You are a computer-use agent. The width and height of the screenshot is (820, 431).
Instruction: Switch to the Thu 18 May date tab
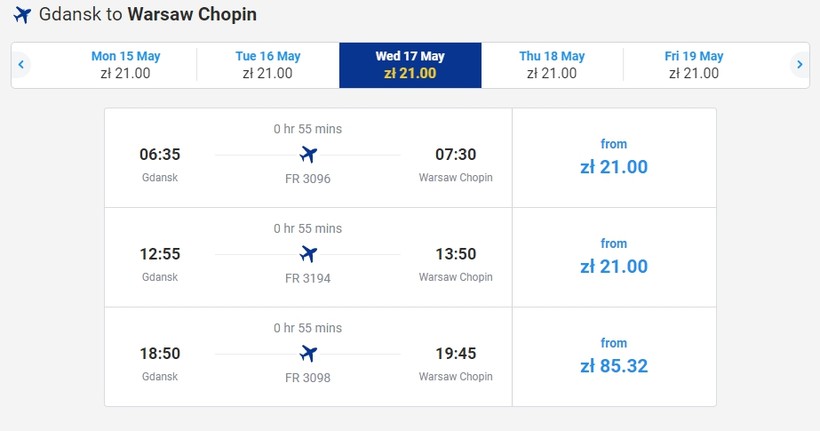(552, 65)
